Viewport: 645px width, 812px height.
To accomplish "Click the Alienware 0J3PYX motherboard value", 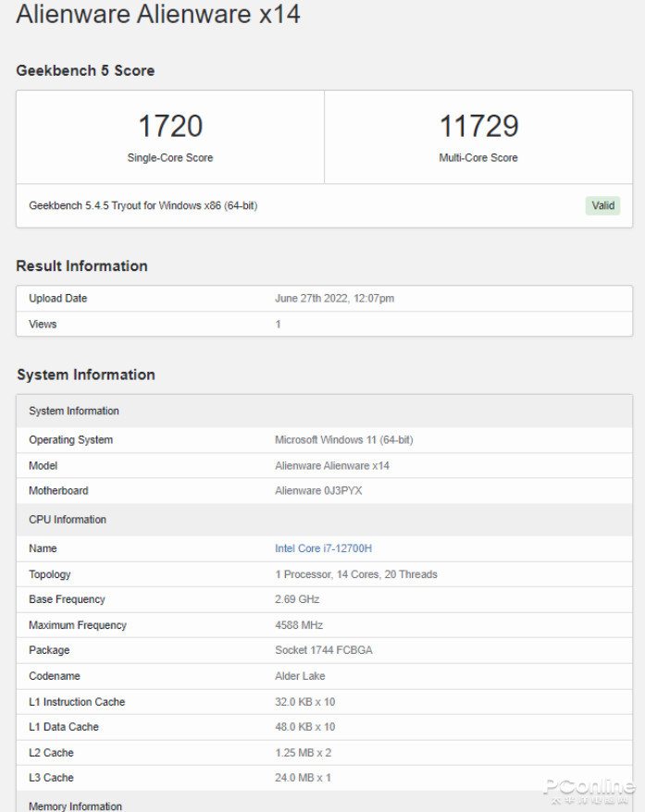I will point(318,491).
